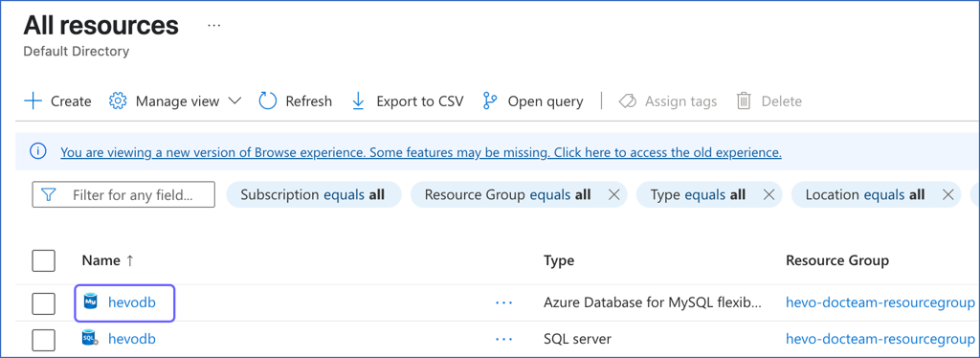Open the SQL server hevodb resource link
Screen dimensions: 980x358
[x=132, y=339]
